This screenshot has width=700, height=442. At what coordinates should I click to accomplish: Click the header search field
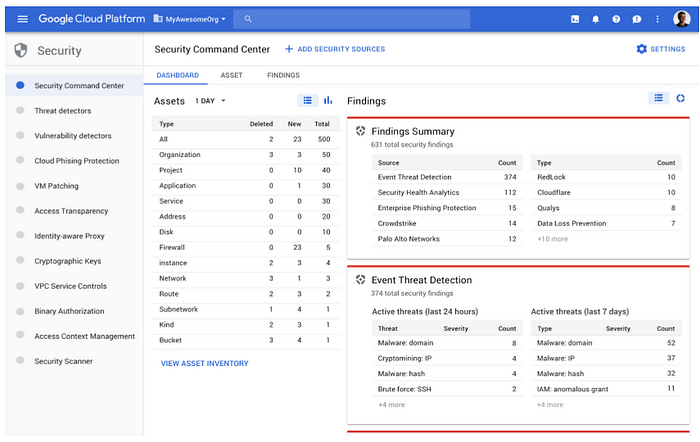click(352, 19)
